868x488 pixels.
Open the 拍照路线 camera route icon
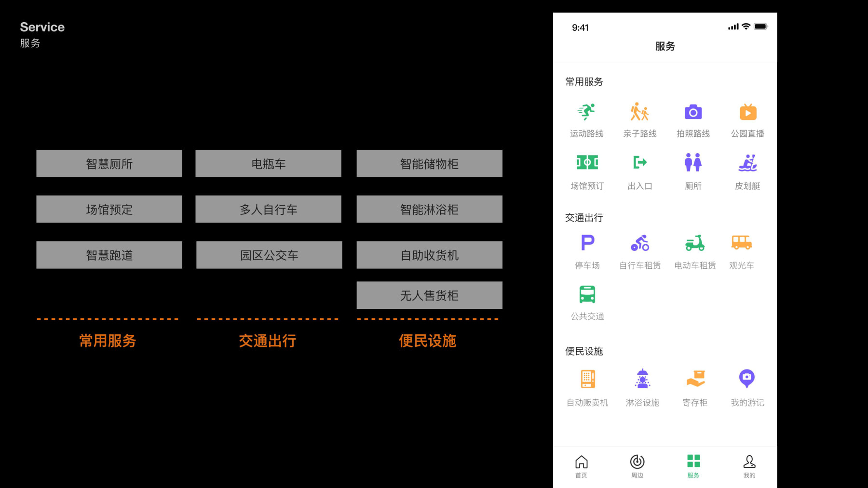693,112
